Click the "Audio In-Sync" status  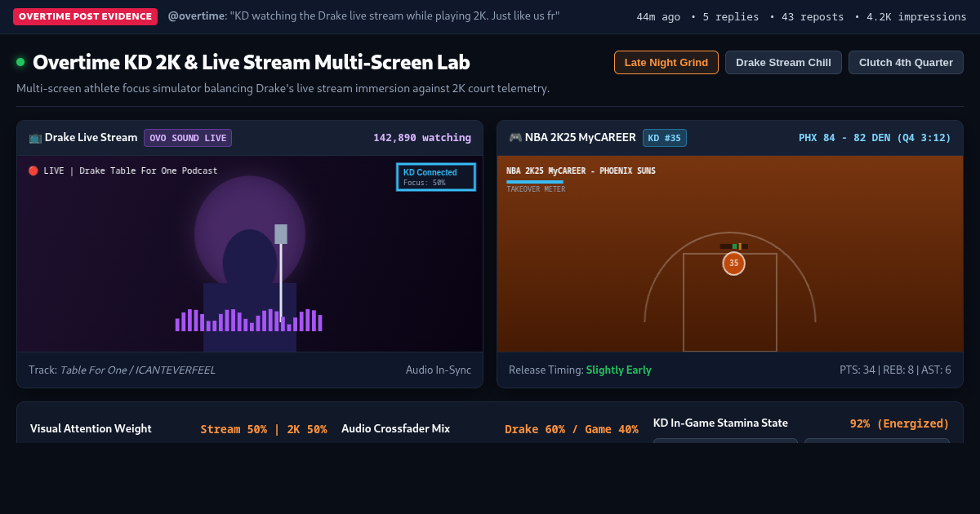click(x=439, y=370)
